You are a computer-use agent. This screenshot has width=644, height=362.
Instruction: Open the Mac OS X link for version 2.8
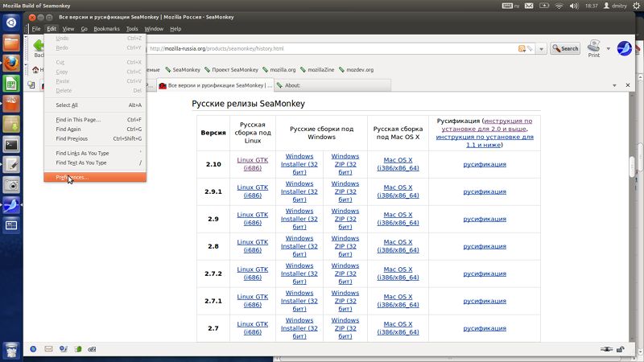[x=398, y=246]
